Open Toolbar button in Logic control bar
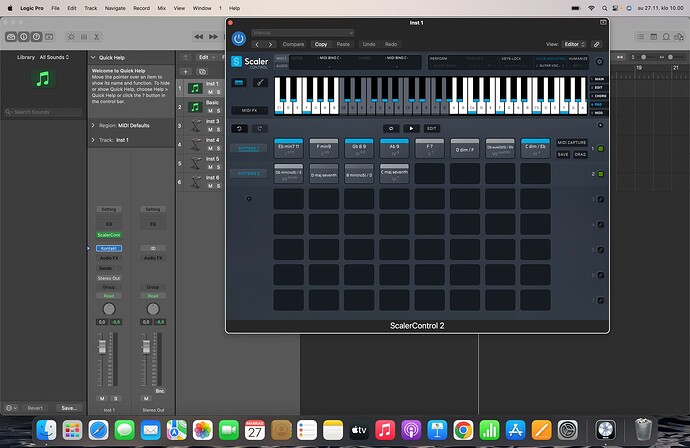The image size is (690, 448). point(49,37)
